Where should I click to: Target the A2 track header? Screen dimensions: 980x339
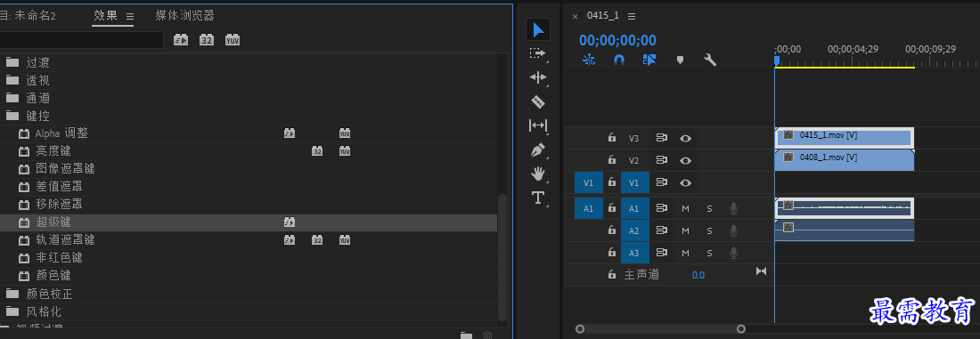click(635, 231)
